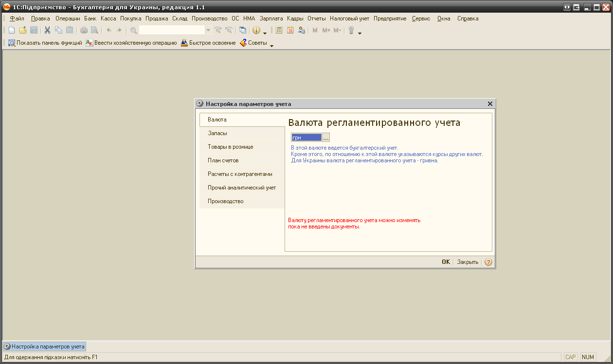Select the Валюта settings tab
613x364 pixels.
click(x=242, y=120)
